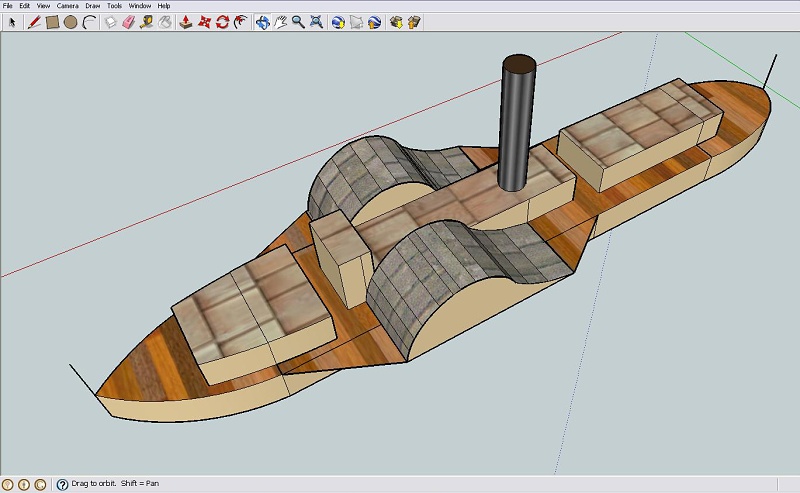The height and width of the screenshot is (493, 800).
Task: Activate the Rotate tool
Action: [222, 21]
